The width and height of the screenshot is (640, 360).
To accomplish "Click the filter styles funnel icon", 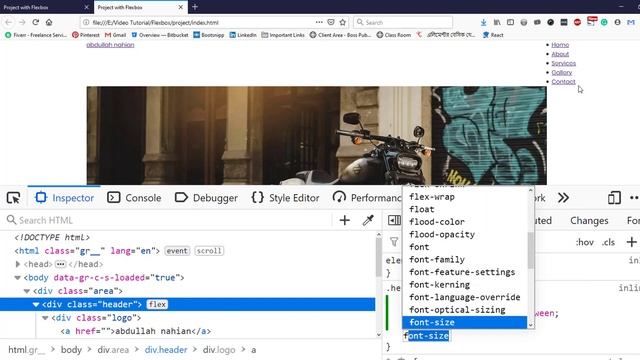I will 394,242.
